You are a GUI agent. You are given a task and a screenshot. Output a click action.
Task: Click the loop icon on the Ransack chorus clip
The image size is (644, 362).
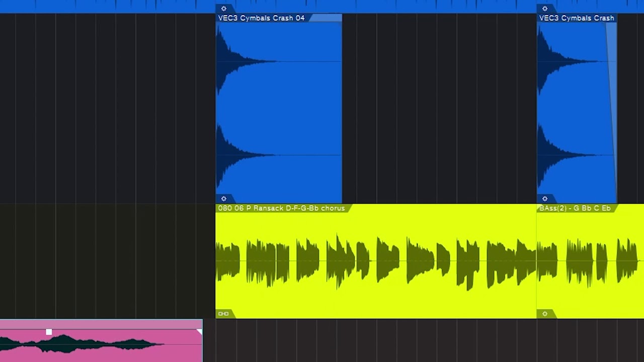click(x=223, y=314)
